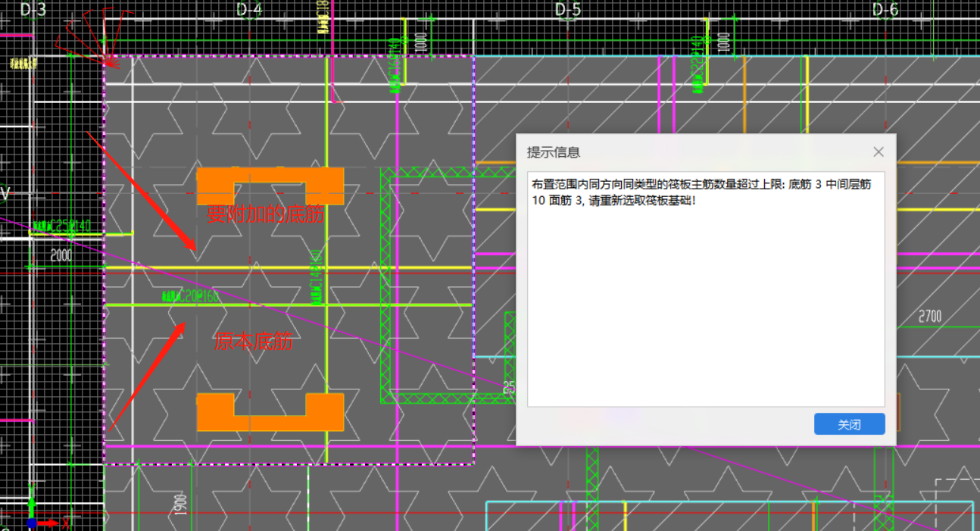Image resolution: width=980 pixels, height=531 pixels.
Task: Close the 提示信息 dialog with the X
Action: pyautogui.click(x=879, y=152)
